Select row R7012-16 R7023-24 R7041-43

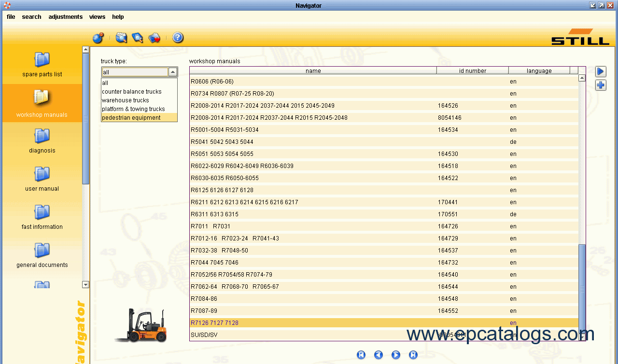coord(384,238)
